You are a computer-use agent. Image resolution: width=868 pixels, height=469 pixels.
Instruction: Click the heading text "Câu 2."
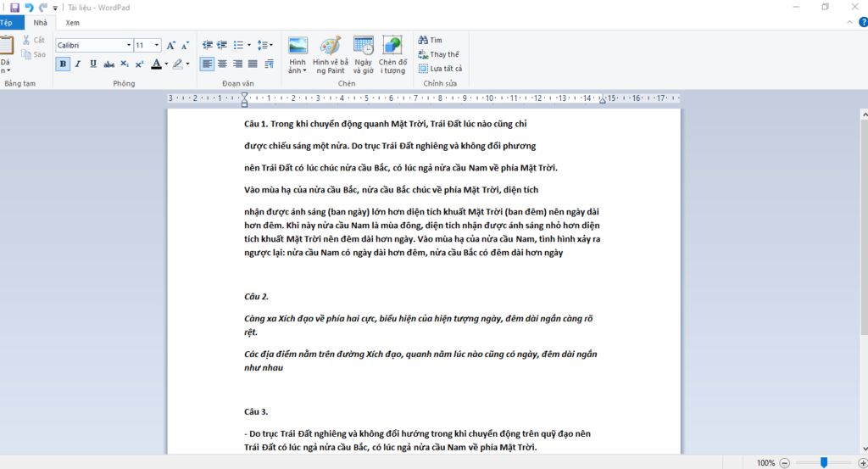point(256,297)
